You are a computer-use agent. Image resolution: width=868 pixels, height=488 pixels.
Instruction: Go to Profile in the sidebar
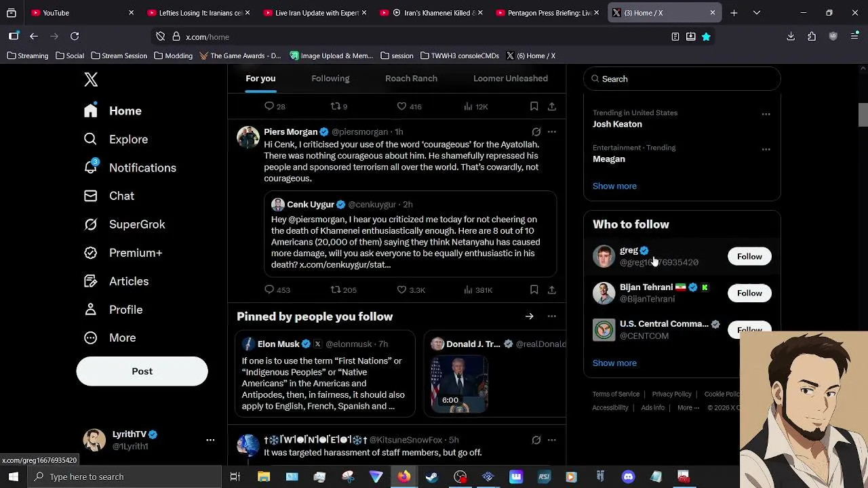point(113,310)
